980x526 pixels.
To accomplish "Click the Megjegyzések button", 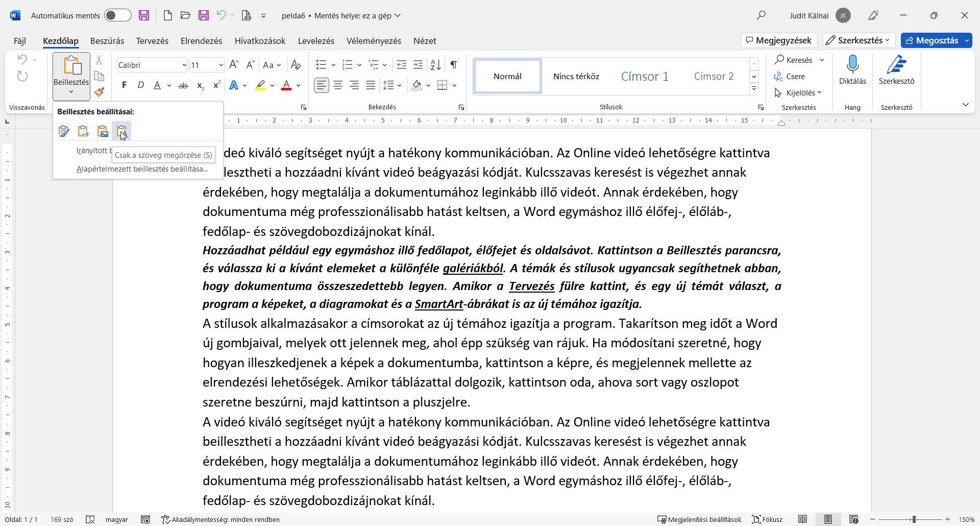I will (779, 40).
